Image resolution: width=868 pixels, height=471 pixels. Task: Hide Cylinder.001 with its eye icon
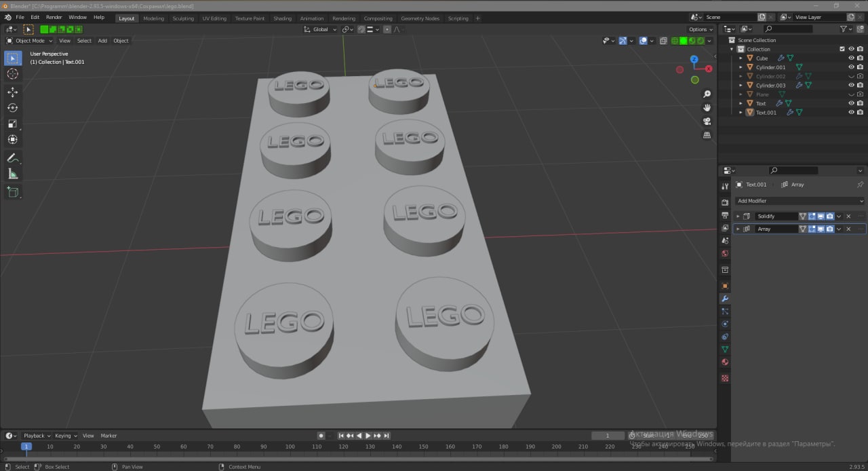pos(851,67)
